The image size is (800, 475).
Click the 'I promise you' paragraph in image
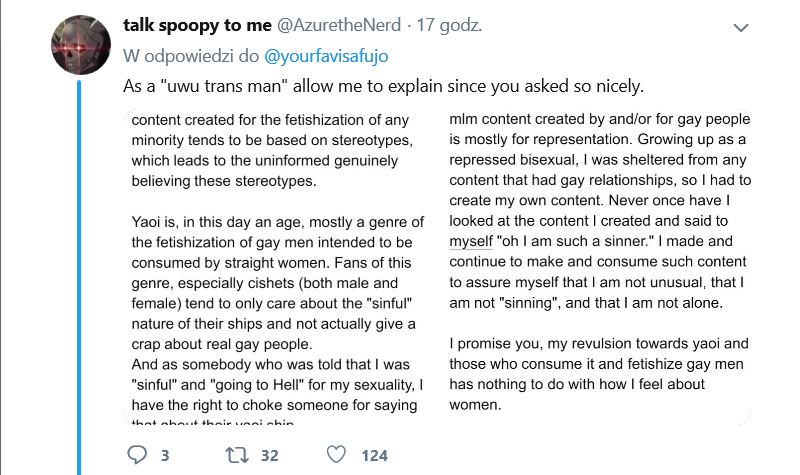599,374
